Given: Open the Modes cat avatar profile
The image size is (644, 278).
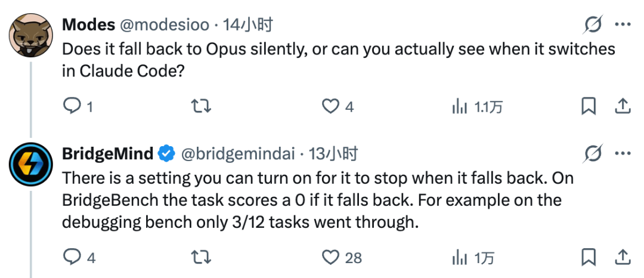Looking at the screenshot, I should pos(31,36).
